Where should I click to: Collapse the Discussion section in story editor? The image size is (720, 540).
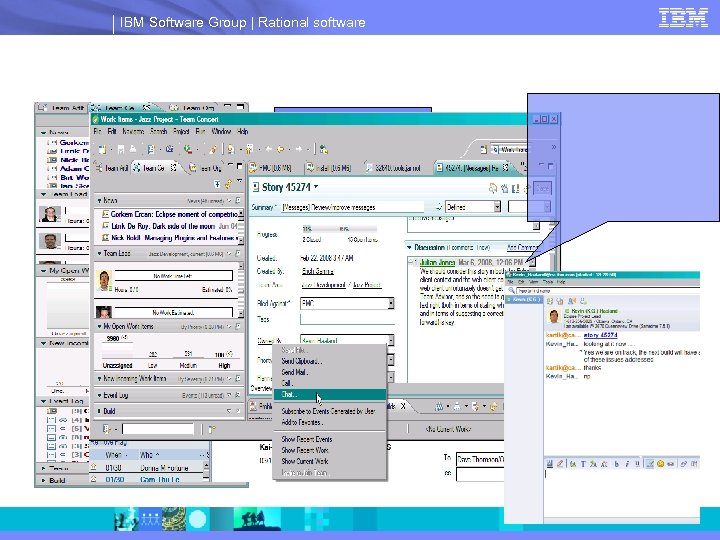410,248
